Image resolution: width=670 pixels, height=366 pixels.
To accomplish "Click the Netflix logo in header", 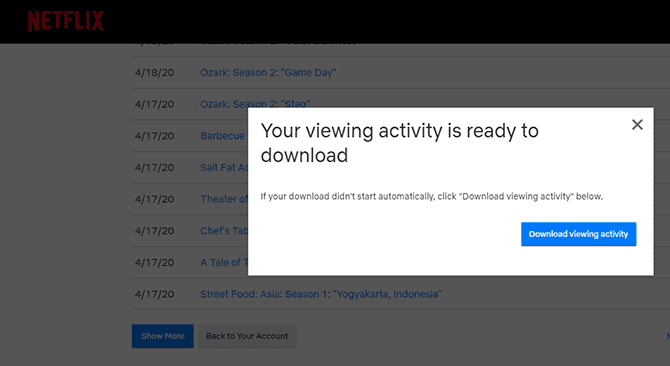I will point(66,21).
